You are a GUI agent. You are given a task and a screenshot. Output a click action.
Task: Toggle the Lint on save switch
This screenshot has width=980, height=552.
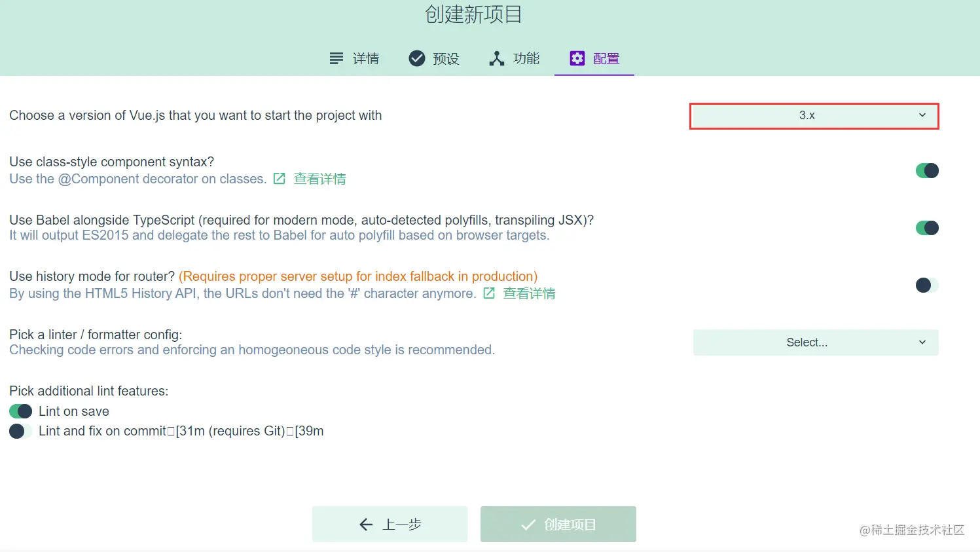[21, 411]
